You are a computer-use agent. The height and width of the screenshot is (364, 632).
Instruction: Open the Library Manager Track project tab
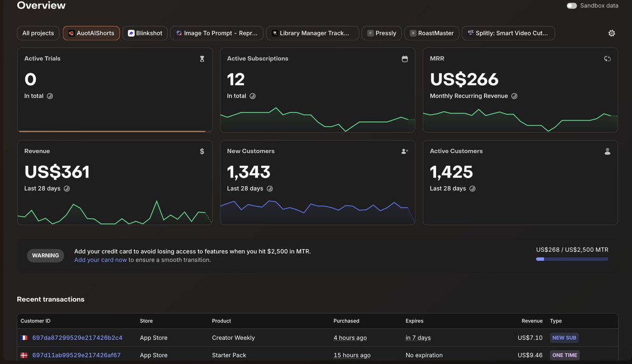point(313,33)
